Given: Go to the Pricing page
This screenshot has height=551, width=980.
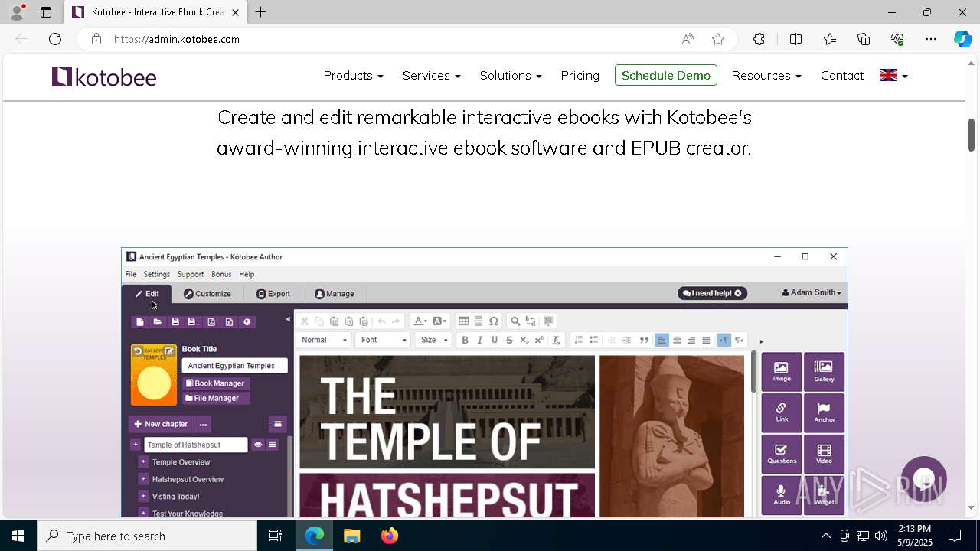Looking at the screenshot, I should (580, 75).
